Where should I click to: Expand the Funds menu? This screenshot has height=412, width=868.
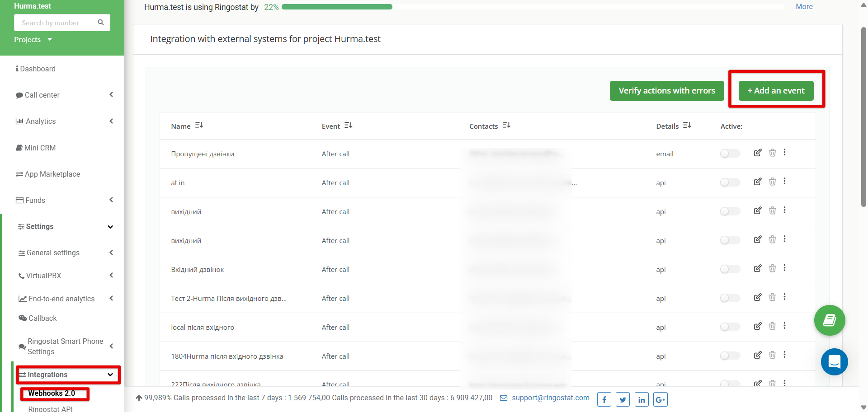[x=111, y=200]
